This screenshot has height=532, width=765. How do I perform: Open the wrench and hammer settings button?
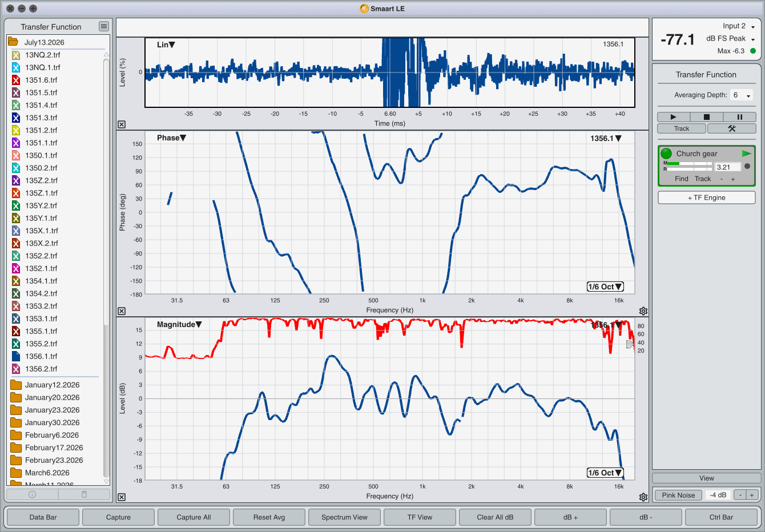731,128
